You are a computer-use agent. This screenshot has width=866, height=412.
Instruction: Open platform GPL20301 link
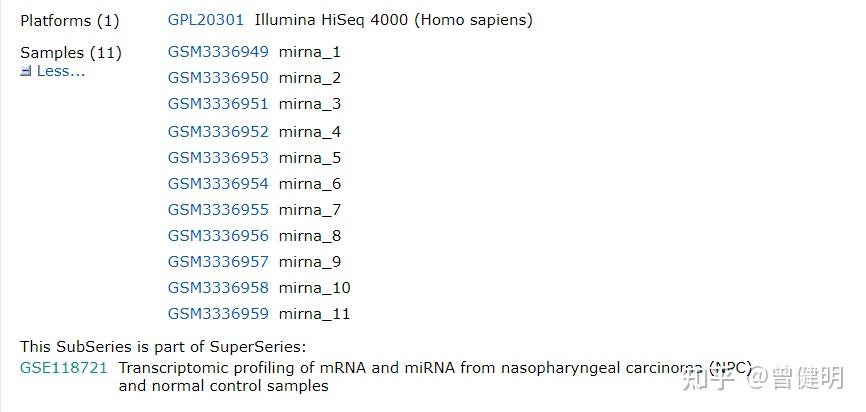(206, 20)
